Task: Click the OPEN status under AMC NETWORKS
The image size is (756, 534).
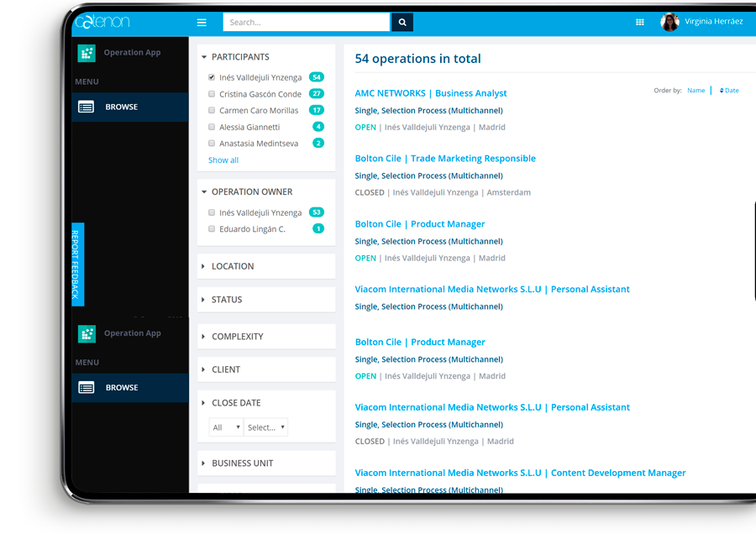Action: click(x=365, y=128)
